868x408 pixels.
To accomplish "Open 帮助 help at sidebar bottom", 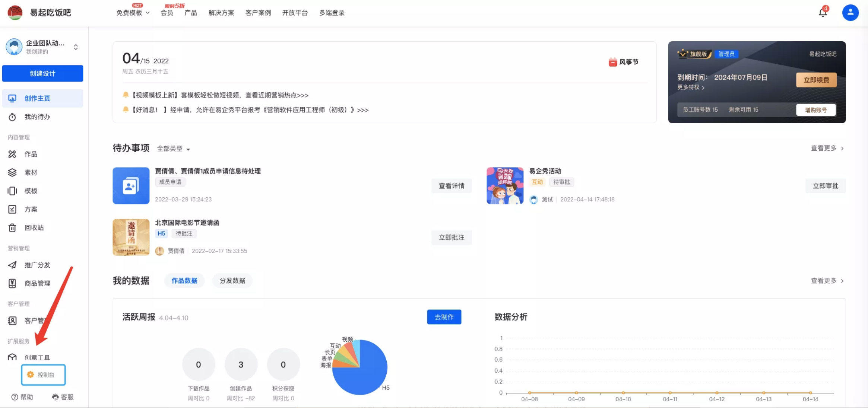I will [x=22, y=397].
